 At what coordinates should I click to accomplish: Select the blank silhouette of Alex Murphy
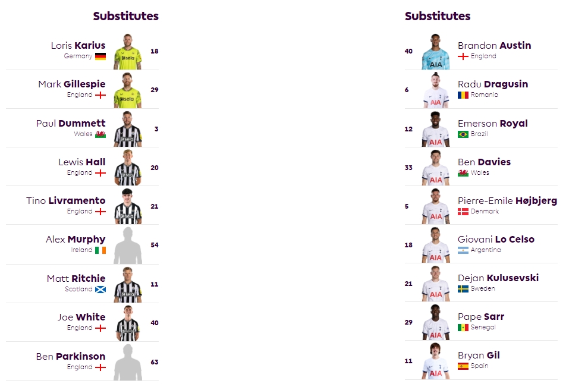(127, 246)
